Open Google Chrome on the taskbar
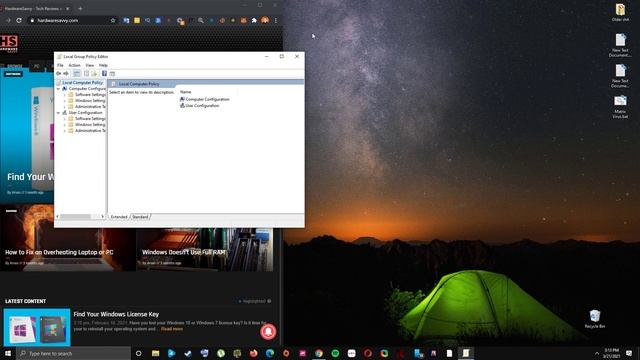This screenshot has height=360, width=640. click(319, 353)
